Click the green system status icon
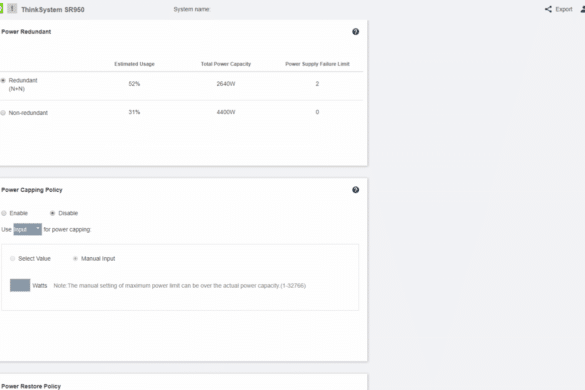This screenshot has width=585, height=390. tap(1, 9)
